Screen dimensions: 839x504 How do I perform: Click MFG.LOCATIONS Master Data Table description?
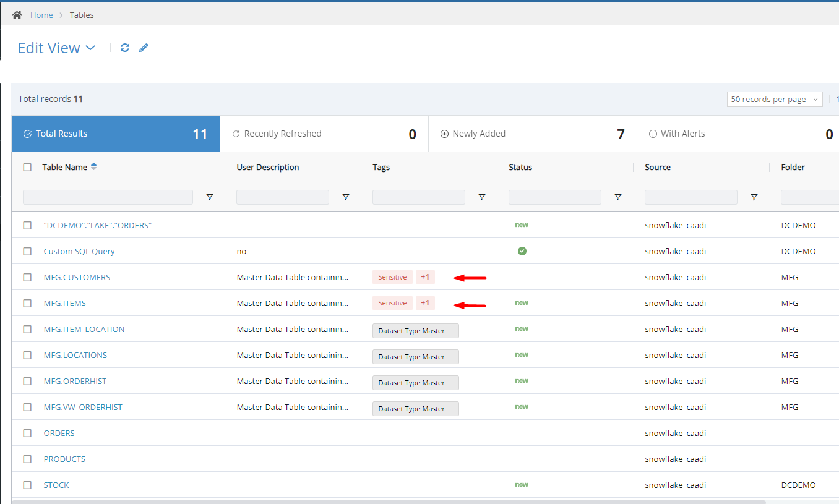coord(293,355)
